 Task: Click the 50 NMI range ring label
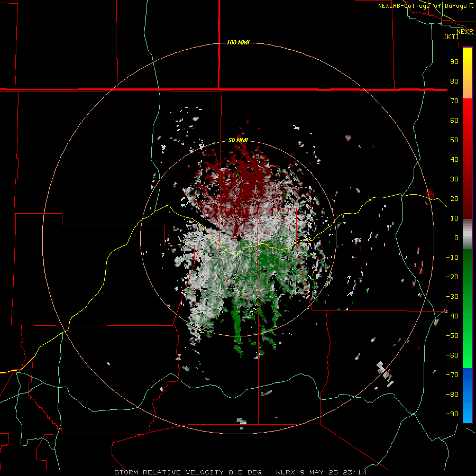(x=238, y=140)
